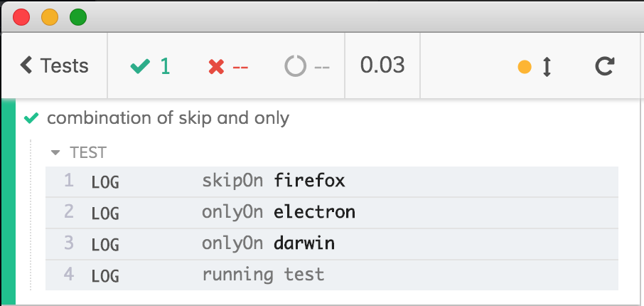Select log 4 running test
The width and height of the screenshot is (644, 306).
[331, 275]
